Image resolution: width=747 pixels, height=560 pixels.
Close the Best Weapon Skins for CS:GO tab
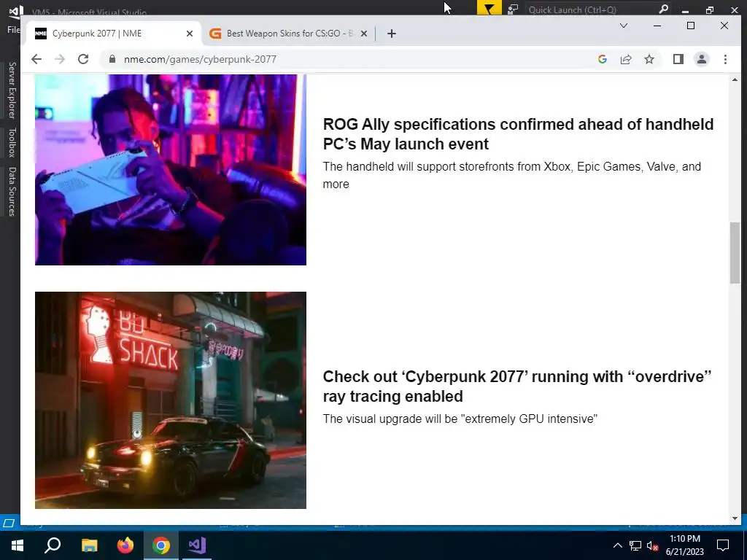(x=364, y=34)
